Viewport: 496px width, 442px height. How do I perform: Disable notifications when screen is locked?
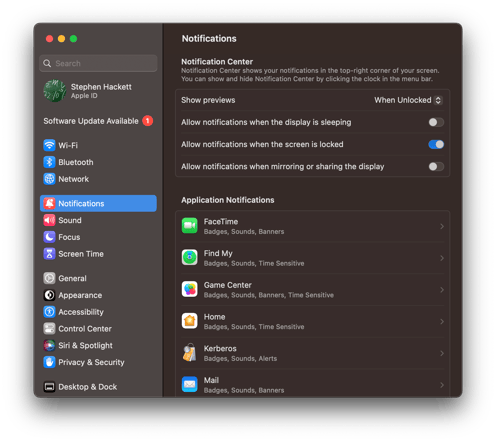click(436, 144)
